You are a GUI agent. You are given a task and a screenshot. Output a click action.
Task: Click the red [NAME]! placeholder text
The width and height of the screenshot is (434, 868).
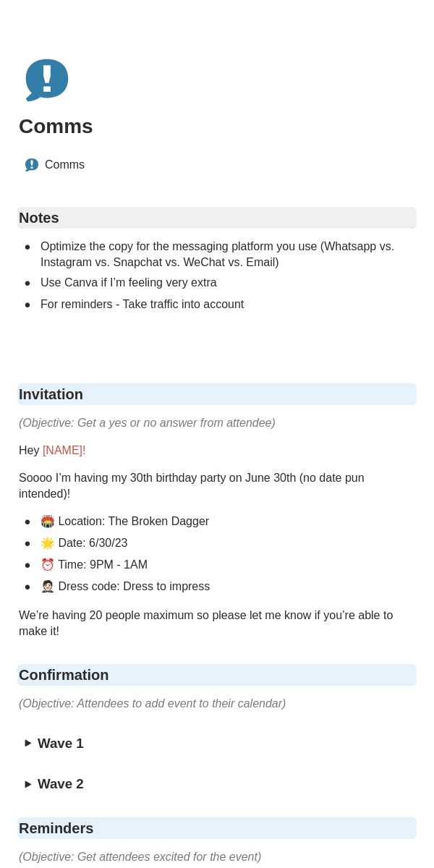coord(64,451)
